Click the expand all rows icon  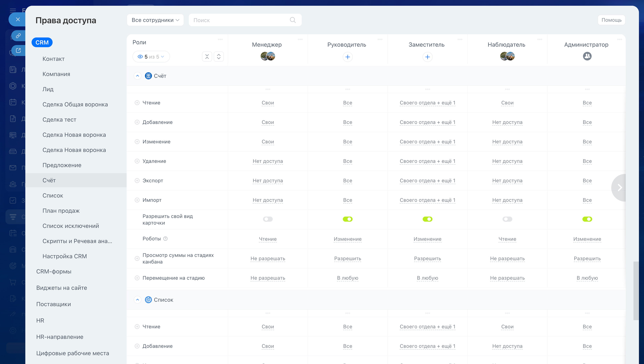(219, 57)
